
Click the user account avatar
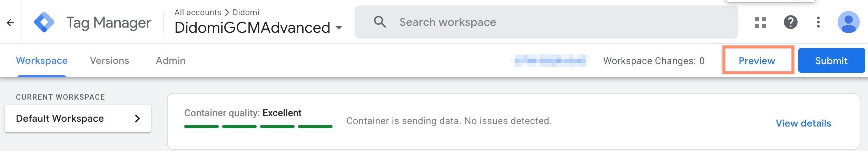pos(848,22)
